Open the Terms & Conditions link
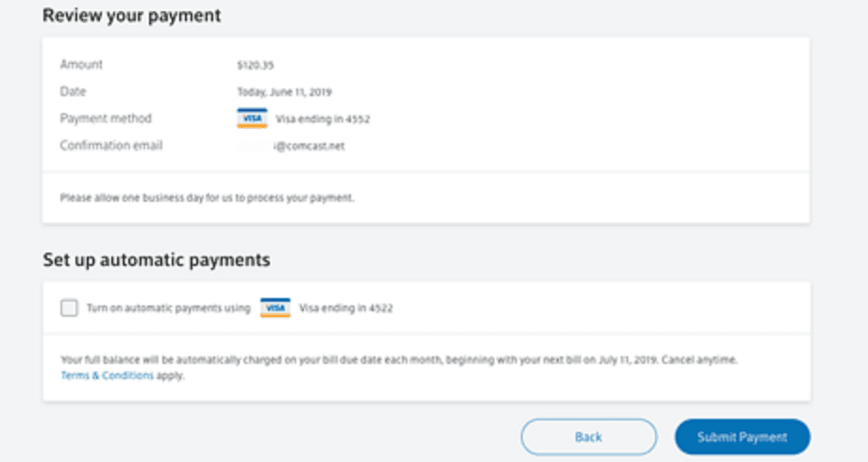This screenshot has width=868, height=462. point(107,375)
